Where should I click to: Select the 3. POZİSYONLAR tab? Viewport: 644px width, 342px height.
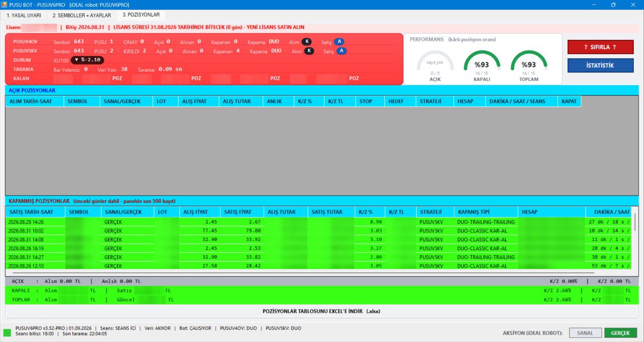tap(141, 15)
